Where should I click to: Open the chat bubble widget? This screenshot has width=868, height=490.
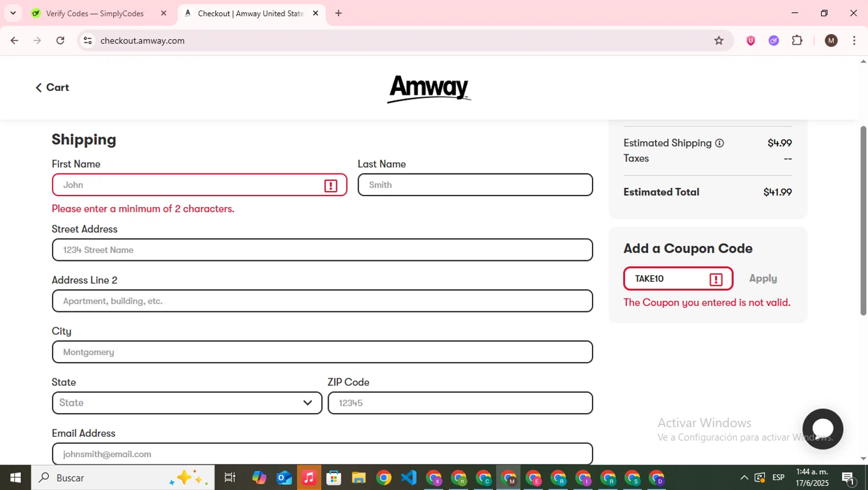822,429
